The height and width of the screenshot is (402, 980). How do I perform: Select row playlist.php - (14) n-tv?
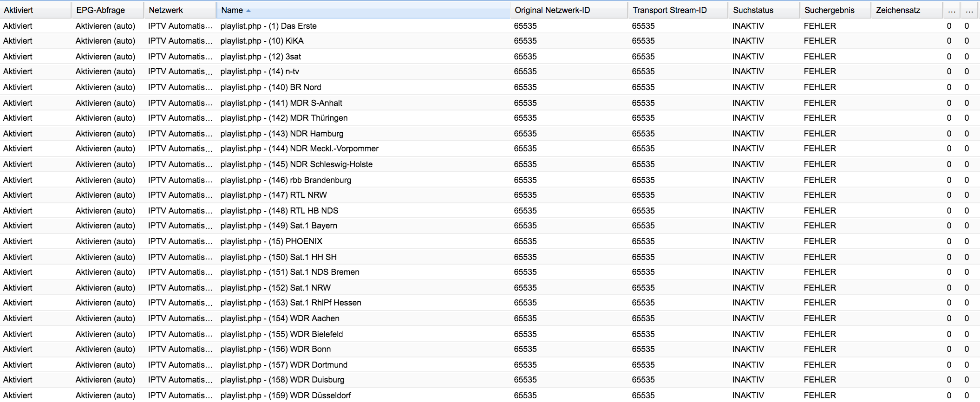point(490,71)
